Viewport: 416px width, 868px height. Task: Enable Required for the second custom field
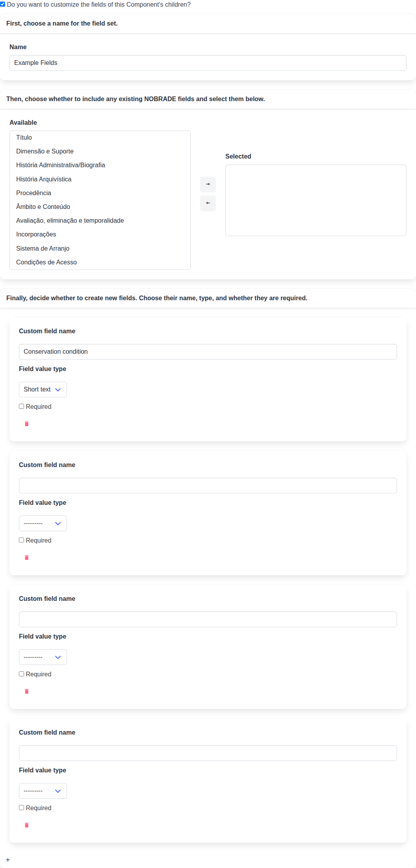click(x=22, y=540)
